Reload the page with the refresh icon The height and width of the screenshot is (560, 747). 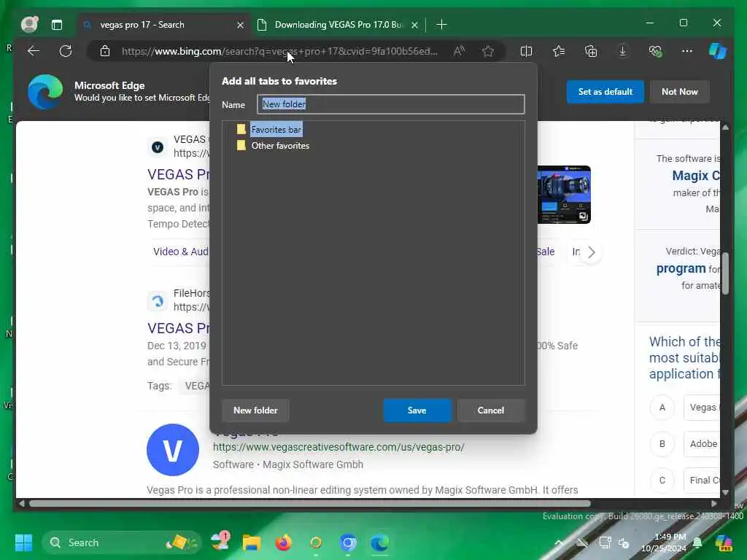[66, 51]
